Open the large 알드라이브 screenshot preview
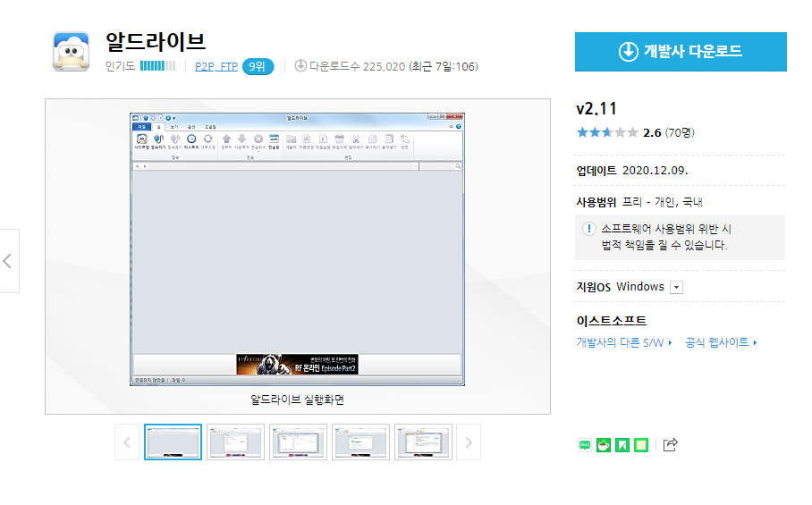This screenshot has width=812, height=505. click(x=297, y=249)
